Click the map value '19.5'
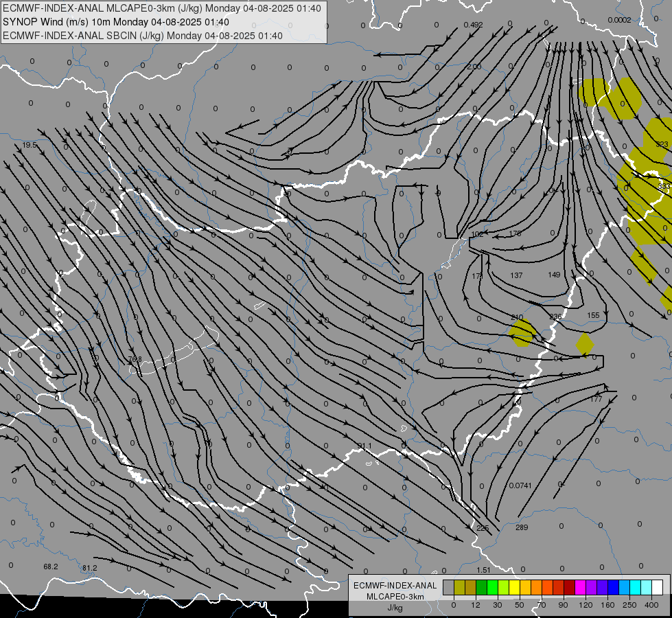 coord(30,146)
